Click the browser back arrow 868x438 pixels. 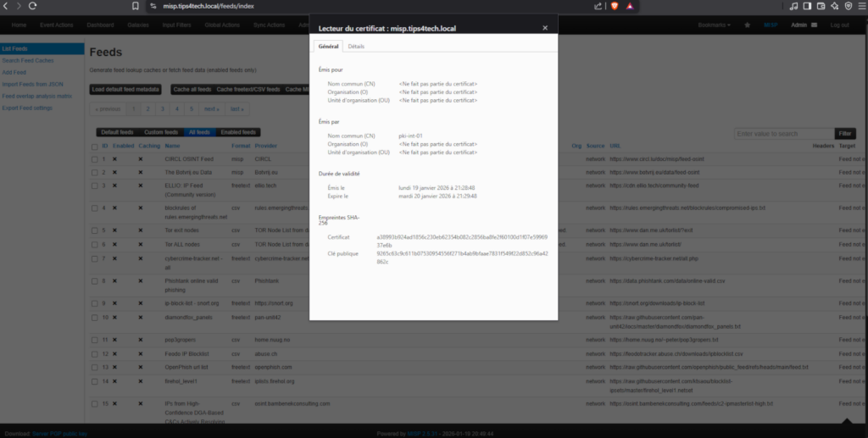pos(7,6)
